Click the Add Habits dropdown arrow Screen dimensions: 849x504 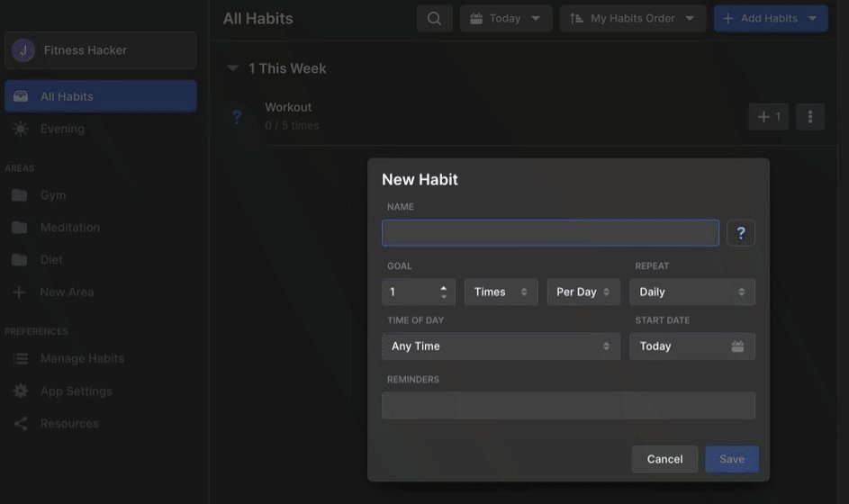coord(812,18)
